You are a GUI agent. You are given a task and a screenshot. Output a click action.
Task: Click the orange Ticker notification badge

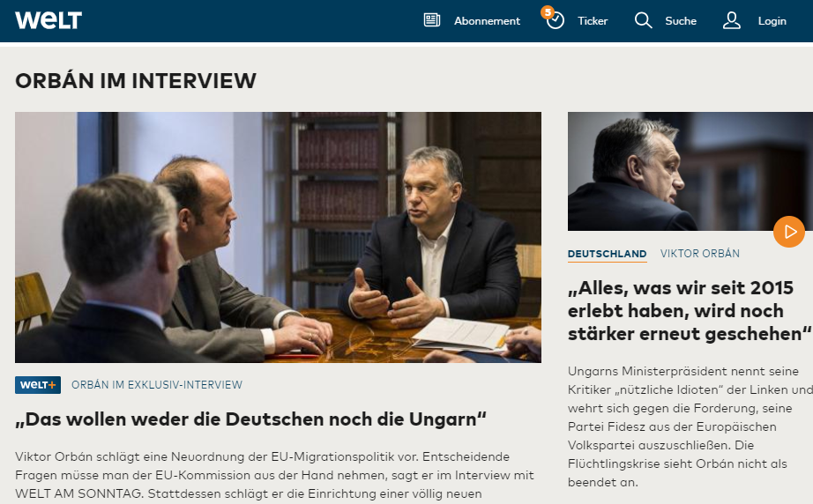(x=548, y=12)
